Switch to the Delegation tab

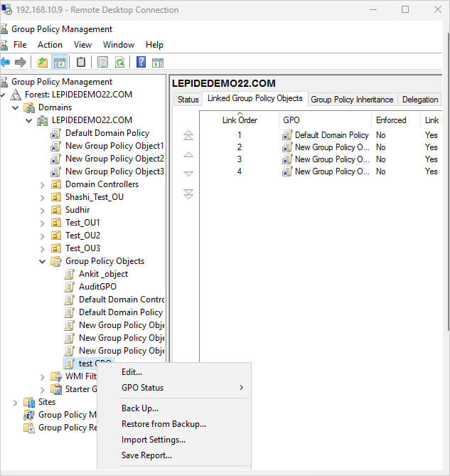click(420, 100)
